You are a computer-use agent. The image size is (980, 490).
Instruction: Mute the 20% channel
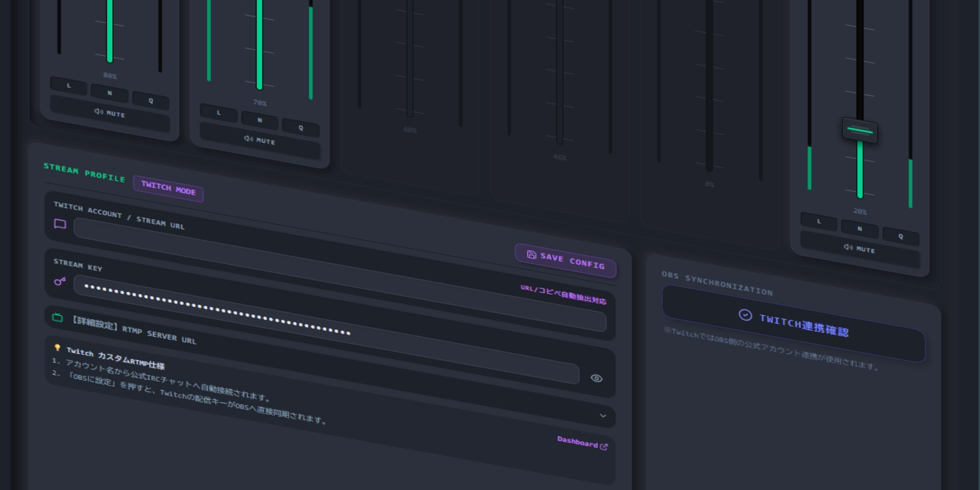(x=860, y=249)
